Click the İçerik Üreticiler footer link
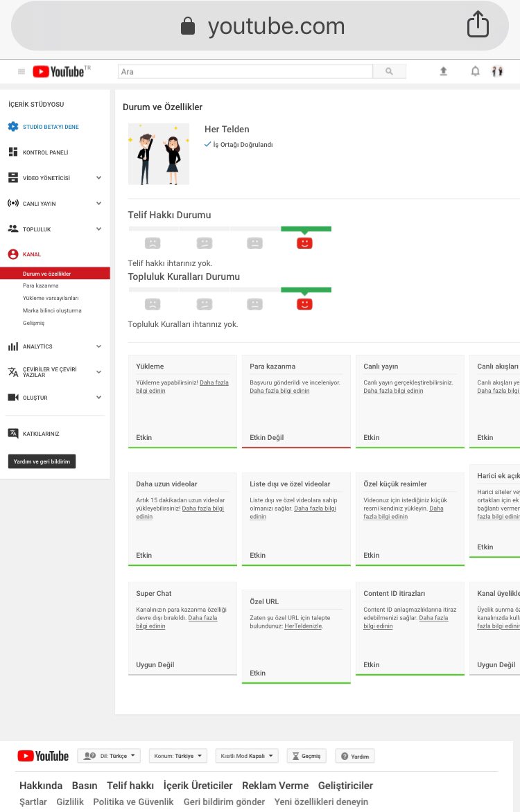This screenshot has height=812, width=520. (x=198, y=786)
